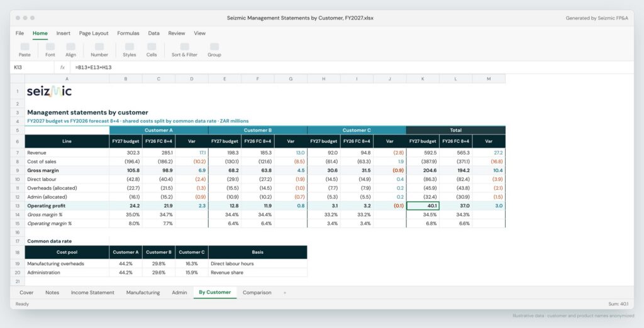Screen dimensions: 644x328
Task: Select column header M
Action: tap(489, 79)
